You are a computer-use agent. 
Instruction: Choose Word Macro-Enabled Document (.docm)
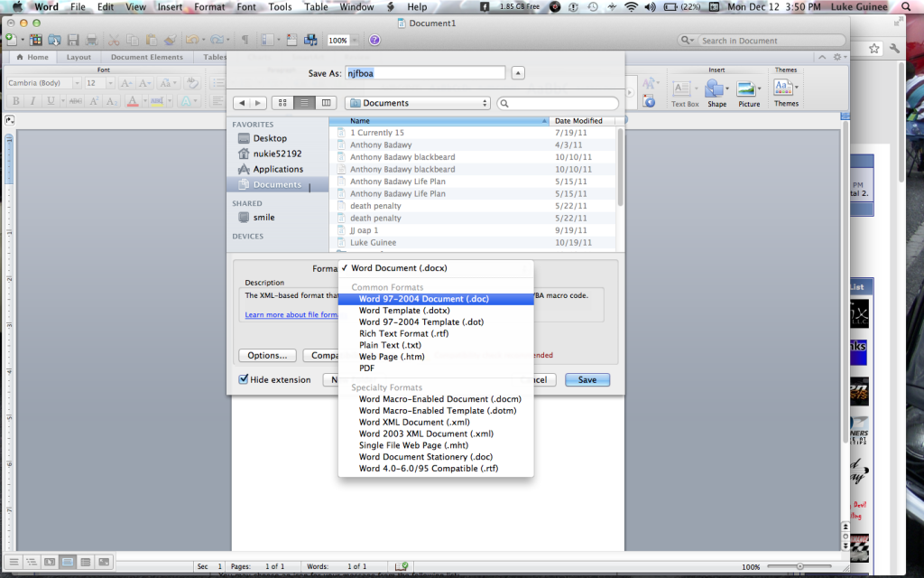(x=436, y=398)
